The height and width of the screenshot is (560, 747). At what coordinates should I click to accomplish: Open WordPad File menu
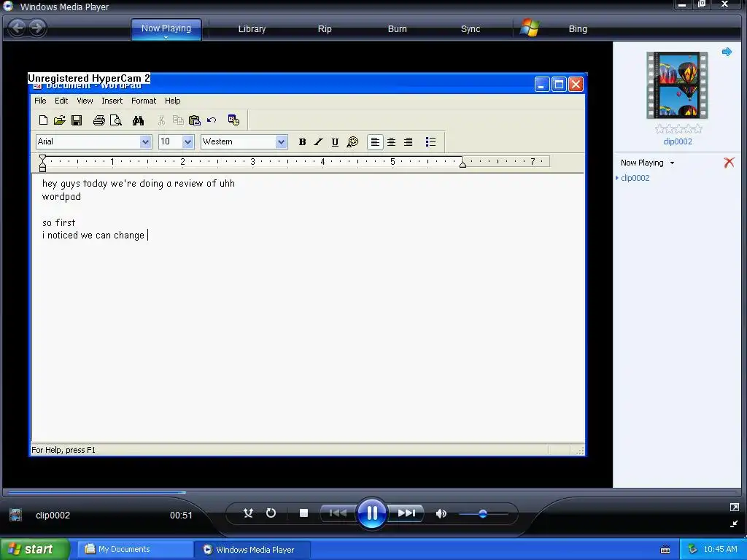(40, 101)
